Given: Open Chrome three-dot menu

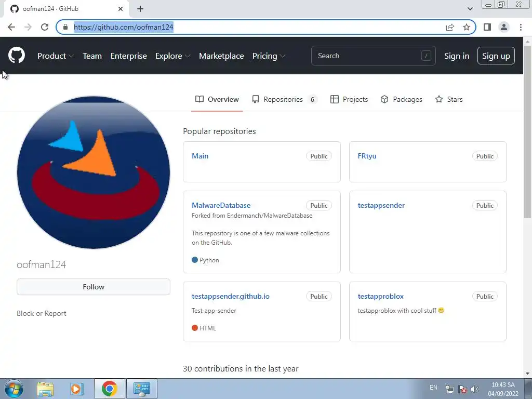Looking at the screenshot, I should click(x=521, y=27).
